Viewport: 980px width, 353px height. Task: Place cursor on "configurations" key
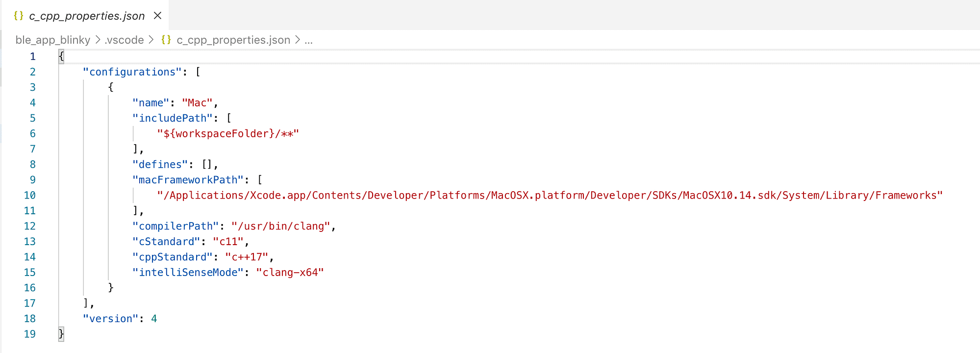(132, 72)
